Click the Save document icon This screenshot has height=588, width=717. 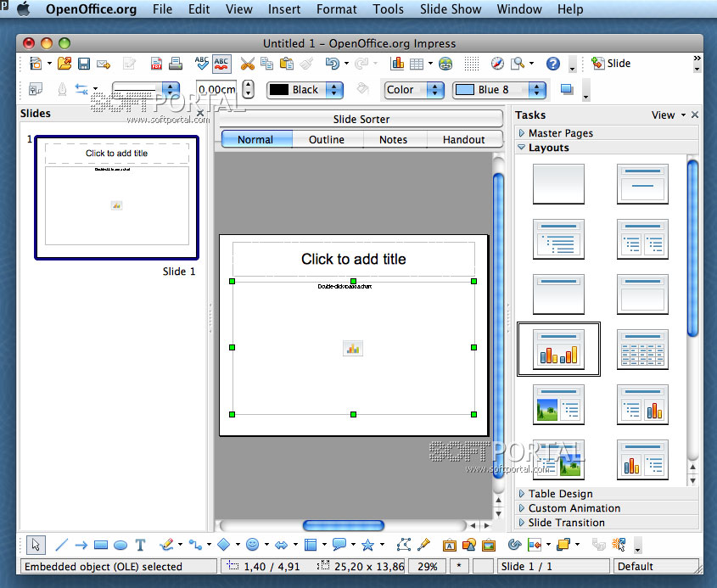point(84,64)
